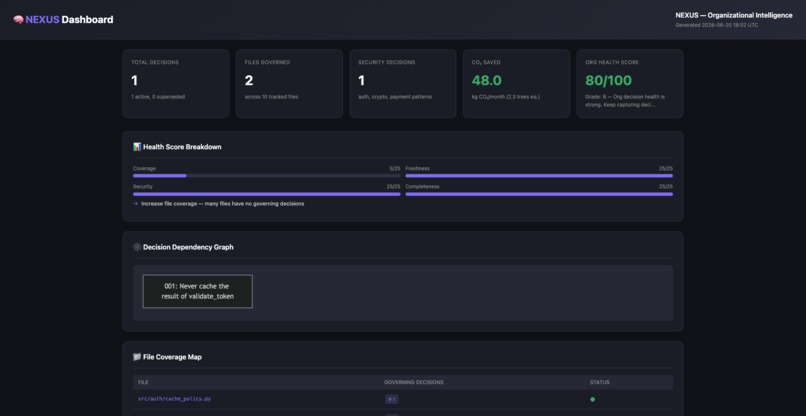Click the Grade B health description text
The image size is (806, 416).
(x=625, y=101)
